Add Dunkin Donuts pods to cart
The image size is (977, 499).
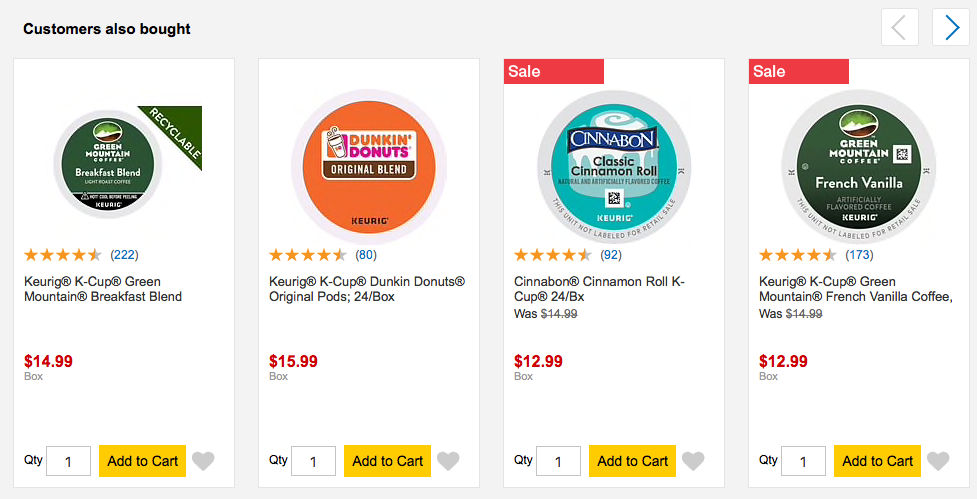tap(387, 461)
